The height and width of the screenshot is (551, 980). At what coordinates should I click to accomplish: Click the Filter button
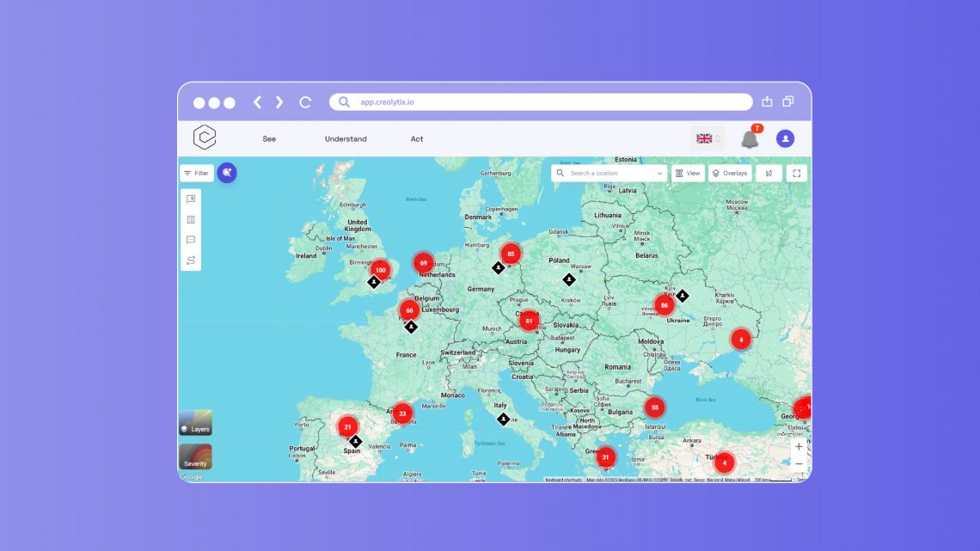pyautogui.click(x=197, y=173)
